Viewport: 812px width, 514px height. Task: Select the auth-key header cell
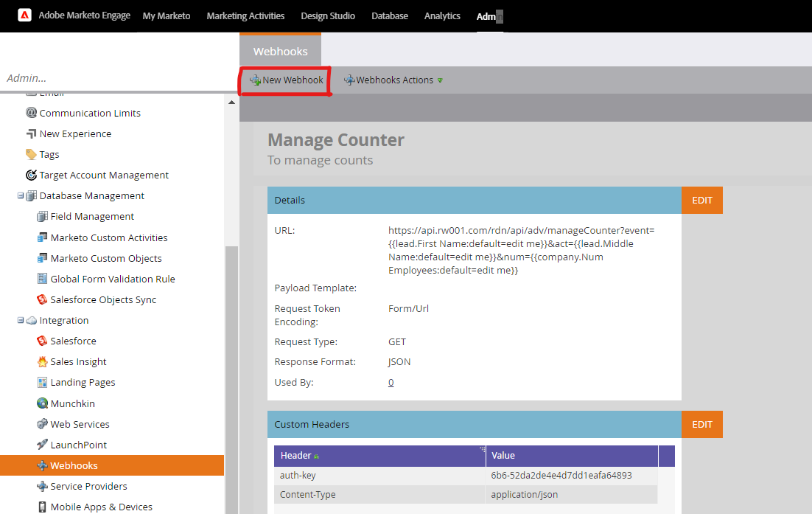click(379, 475)
